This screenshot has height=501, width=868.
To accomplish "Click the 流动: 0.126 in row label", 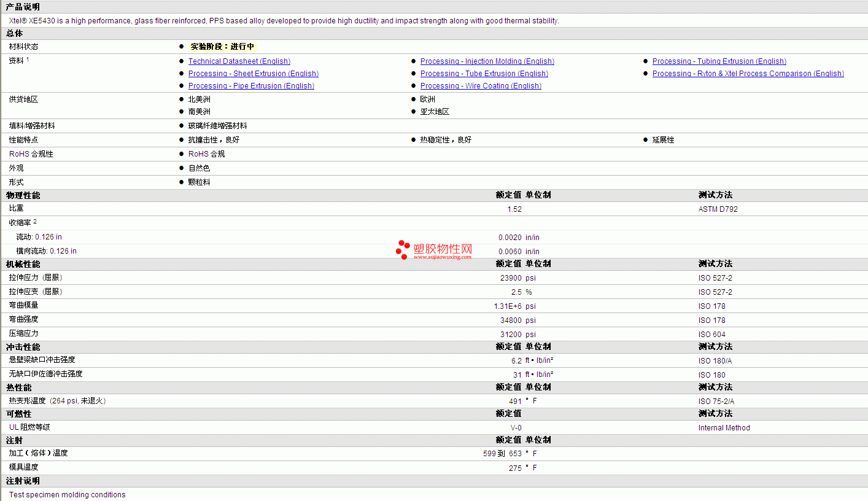I will (x=39, y=237).
